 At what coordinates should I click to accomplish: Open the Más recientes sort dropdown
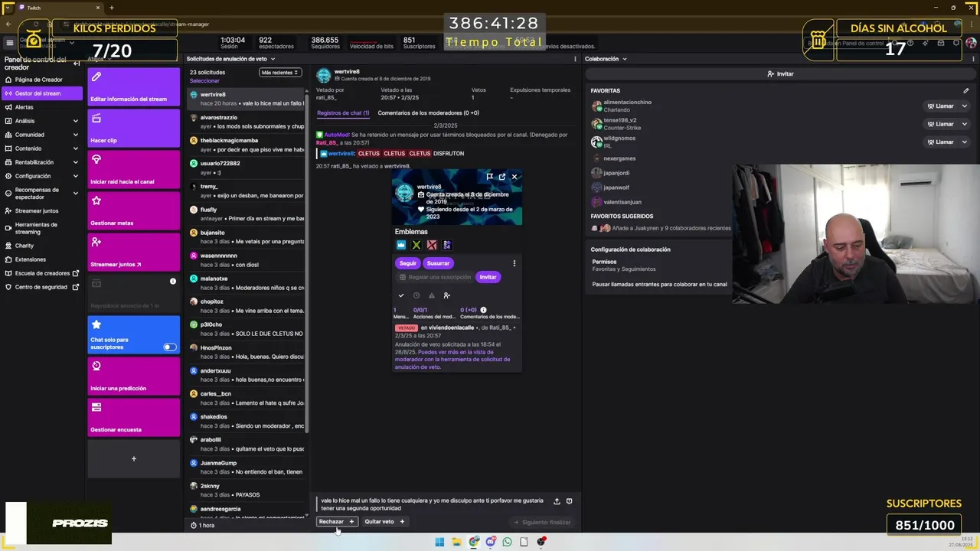click(279, 73)
